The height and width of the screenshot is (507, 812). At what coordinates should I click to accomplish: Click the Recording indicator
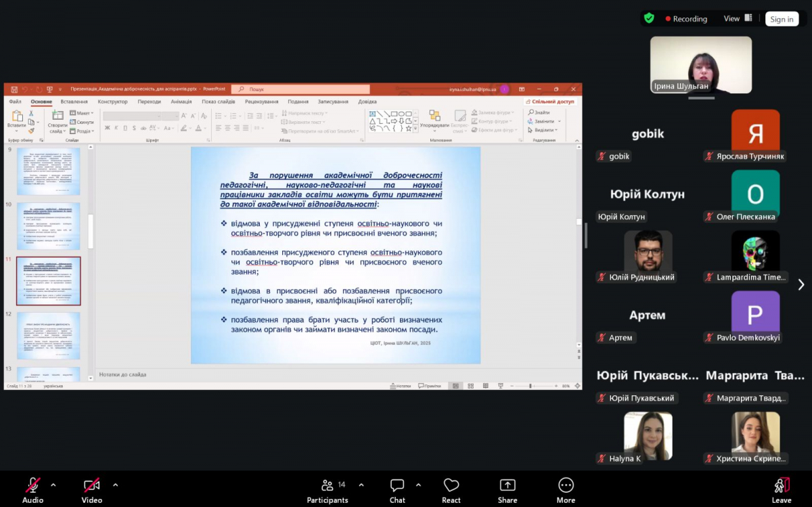tap(685, 19)
